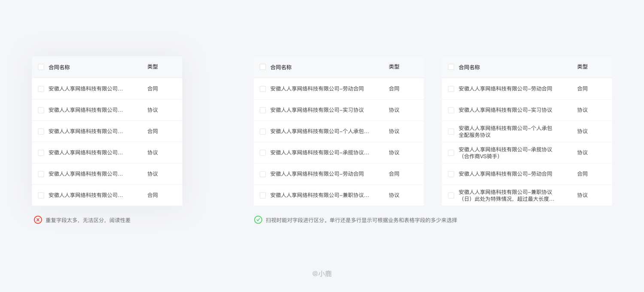Tick the header checkbox in the middle table

click(x=263, y=67)
